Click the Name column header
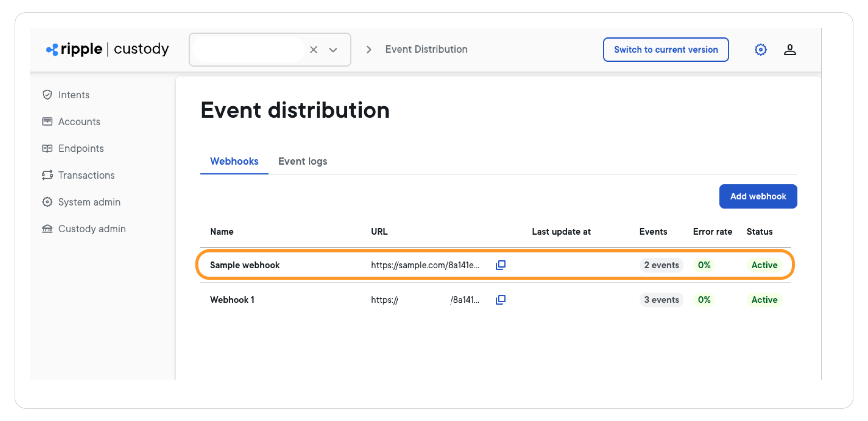 (x=222, y=232)
